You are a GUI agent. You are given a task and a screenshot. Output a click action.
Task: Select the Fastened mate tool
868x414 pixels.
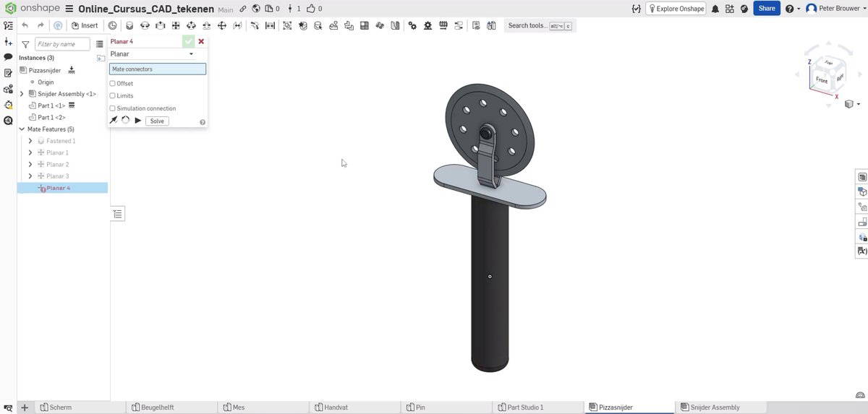pyautogui.click(x=129, y=25)
